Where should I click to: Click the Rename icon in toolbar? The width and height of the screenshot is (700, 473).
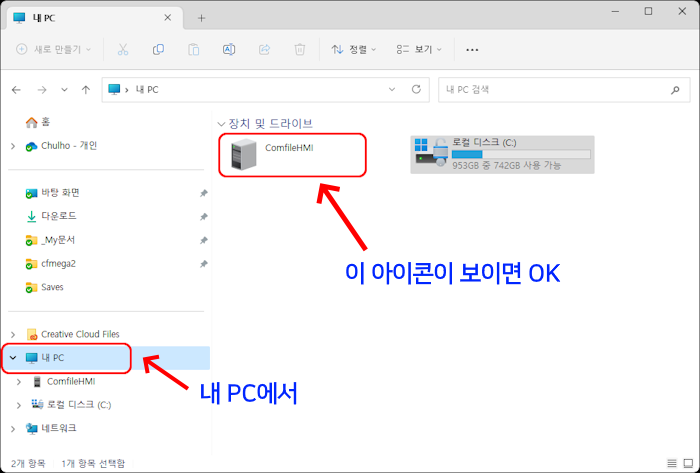click(229, 49)
